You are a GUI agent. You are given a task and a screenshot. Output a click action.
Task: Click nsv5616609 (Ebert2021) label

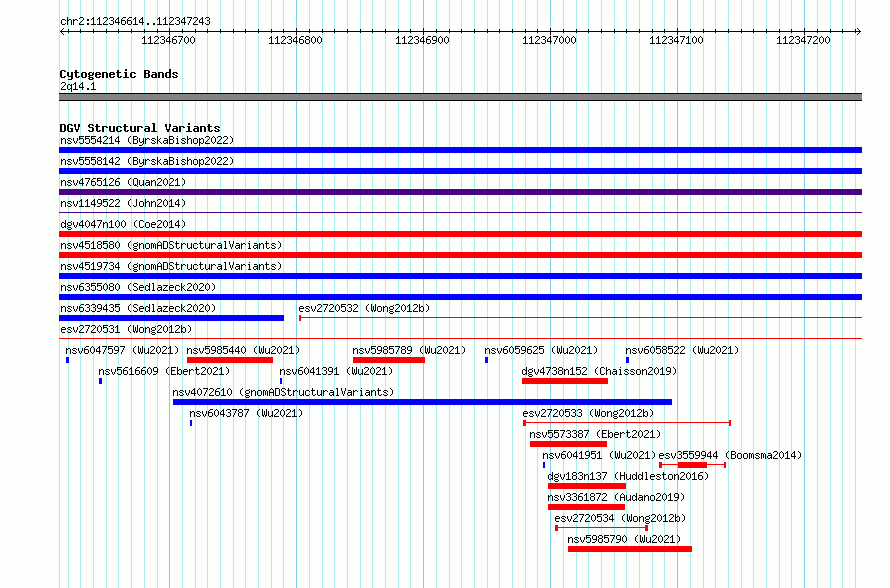pos(164,371)
